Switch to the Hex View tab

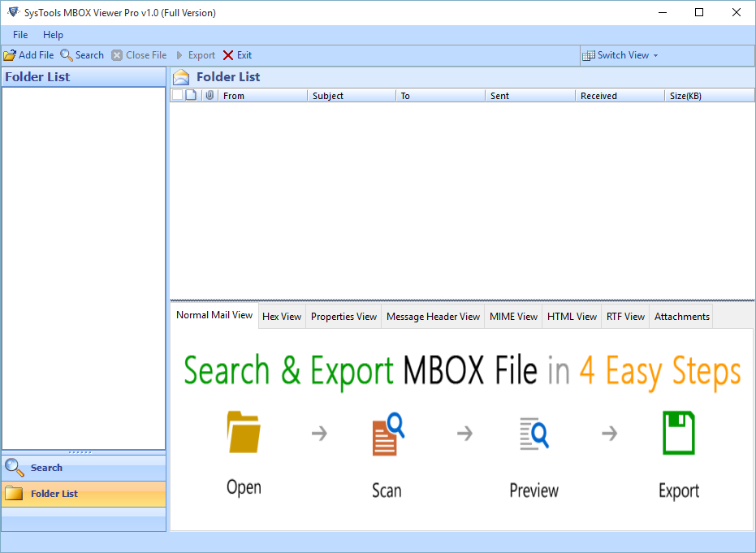click(x=282, y=317)
